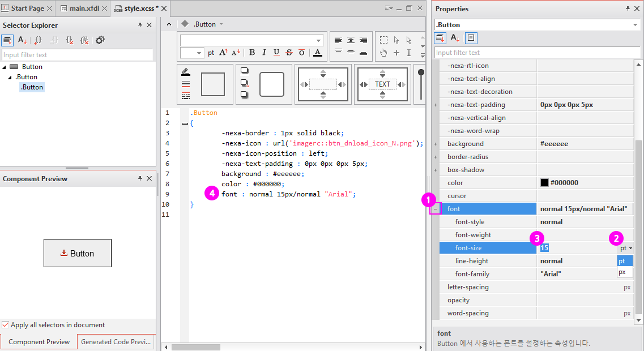
Task: Increase font size with the A up icon
Action: 223,53
